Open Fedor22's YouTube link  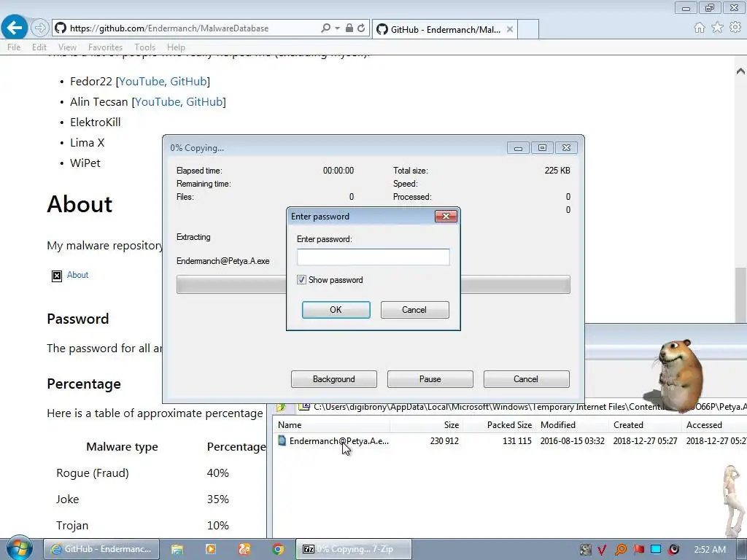click(x=142, y=82)
